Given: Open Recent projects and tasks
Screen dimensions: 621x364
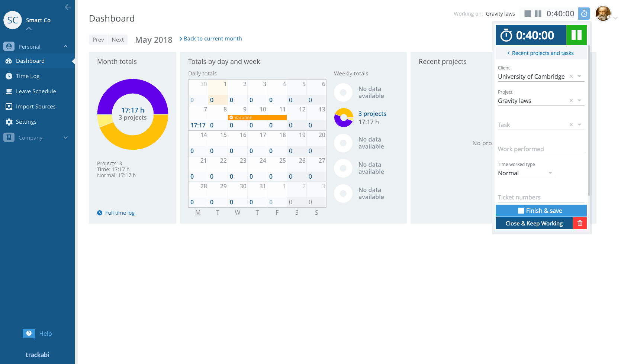Looking at the screenshot, I should (541, 53).
